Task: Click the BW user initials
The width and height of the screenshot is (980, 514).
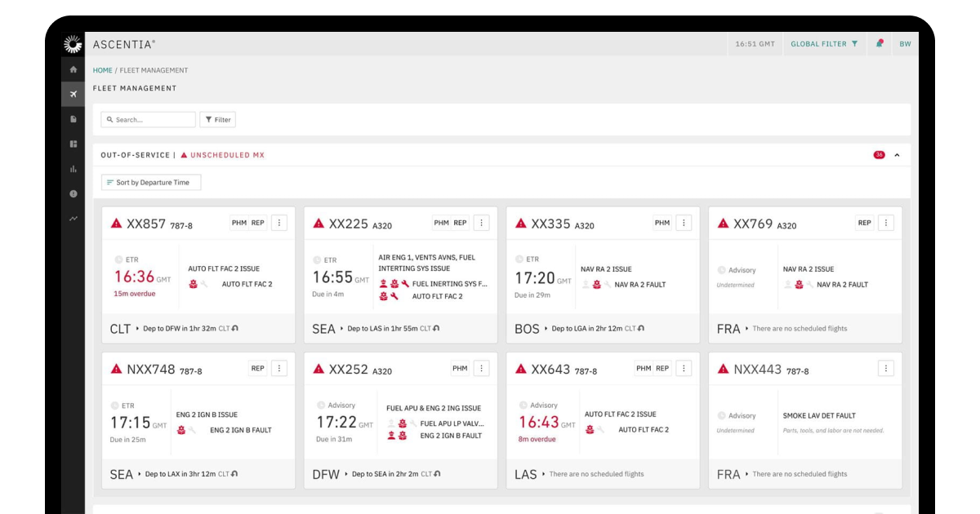Action: tap(905, 44)
